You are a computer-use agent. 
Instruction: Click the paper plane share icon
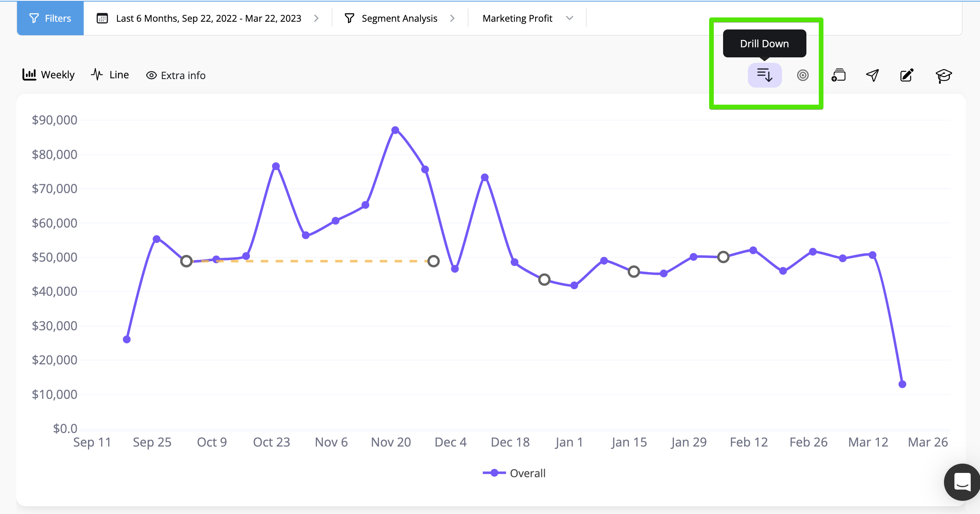(x=872, y=75)
